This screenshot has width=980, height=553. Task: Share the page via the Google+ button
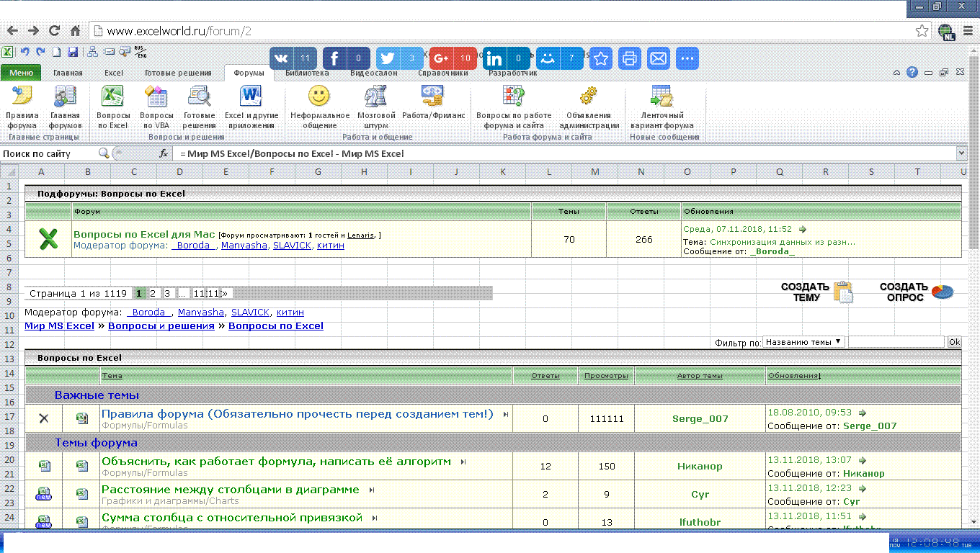pyautogui.click(x=453, y=58)
